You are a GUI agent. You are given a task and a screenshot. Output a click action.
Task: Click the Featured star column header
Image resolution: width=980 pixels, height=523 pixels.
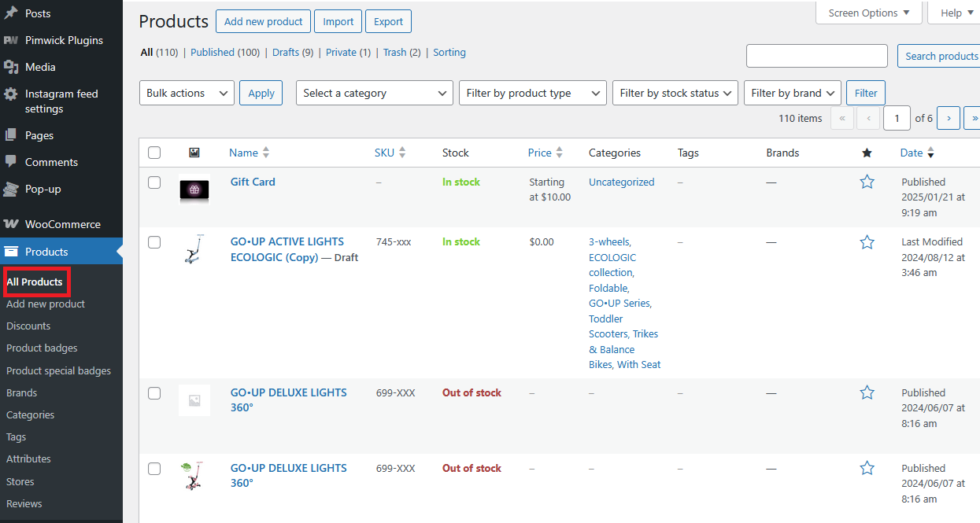pyautogui.click(x=867, y=153)
